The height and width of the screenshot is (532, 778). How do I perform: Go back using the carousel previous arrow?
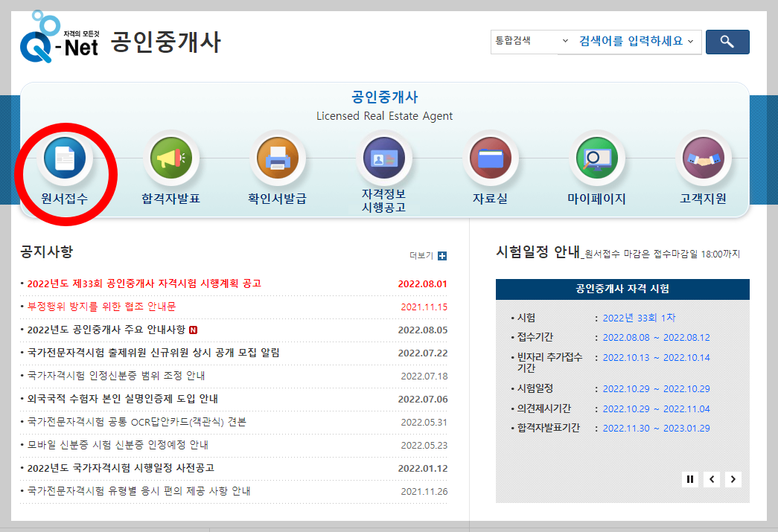click(x=711, y=479)
